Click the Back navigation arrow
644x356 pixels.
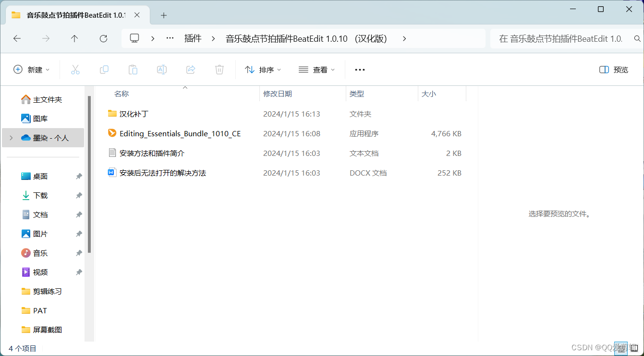tap(17, 38)
